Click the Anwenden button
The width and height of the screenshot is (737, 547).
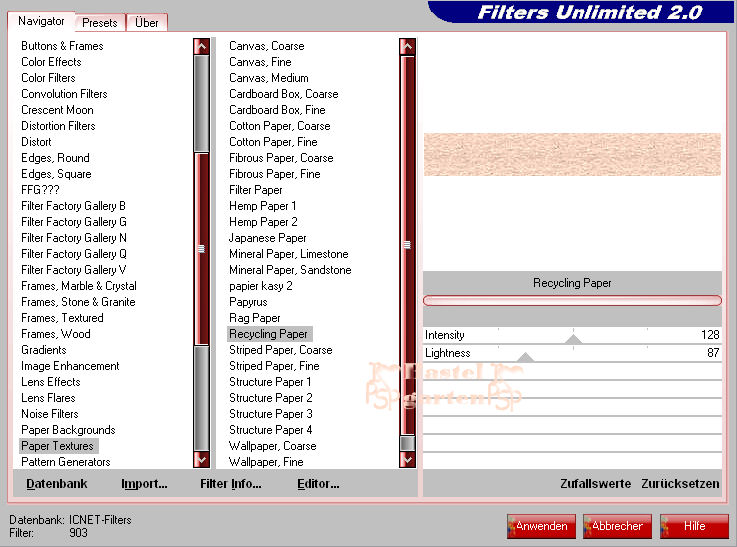(x=541, y=526)
